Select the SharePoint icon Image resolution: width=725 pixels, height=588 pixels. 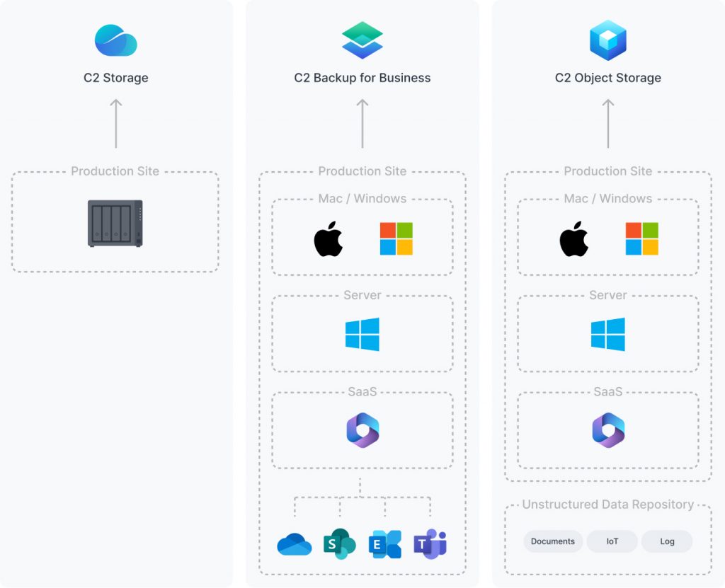coord(340,543)
